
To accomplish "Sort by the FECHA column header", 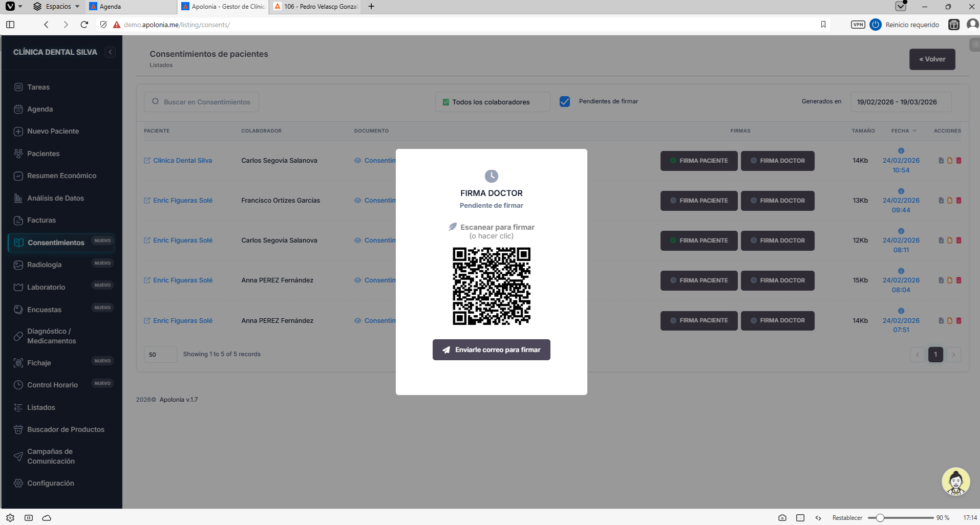I will 904,131.
